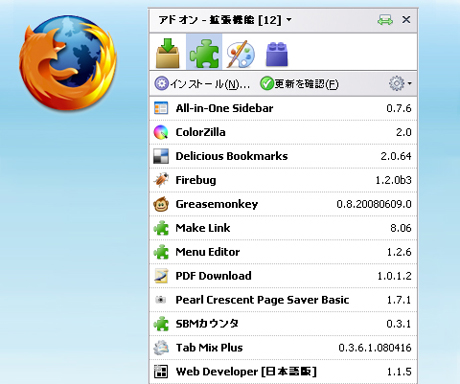
Task: Click Delicious Bookmarks version 2.0.64
Action: (x=396, y=156)
